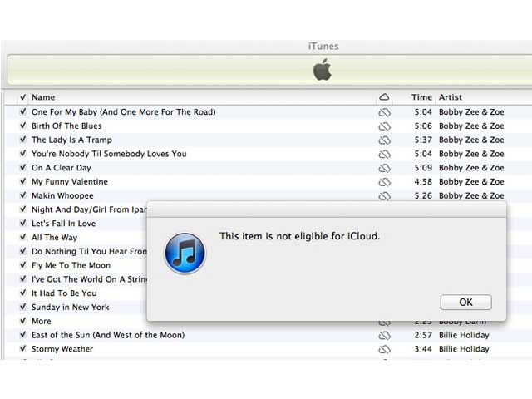Click the 5:37 time for The Lady Is A Tramp
The image size is (532, 399).
[423, 140]
